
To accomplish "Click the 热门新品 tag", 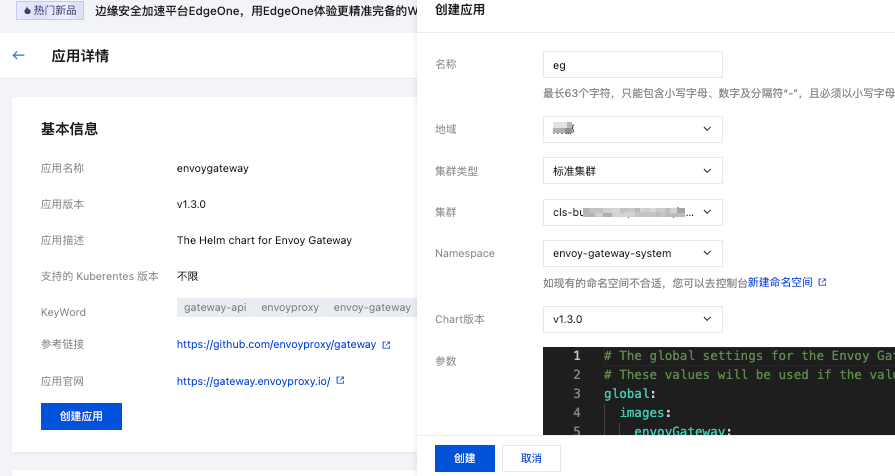I will coord(50,10).
